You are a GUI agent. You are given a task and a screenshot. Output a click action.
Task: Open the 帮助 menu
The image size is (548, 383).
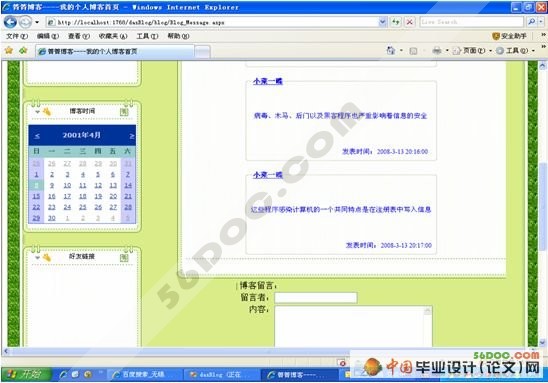click(x=178, y=36)
